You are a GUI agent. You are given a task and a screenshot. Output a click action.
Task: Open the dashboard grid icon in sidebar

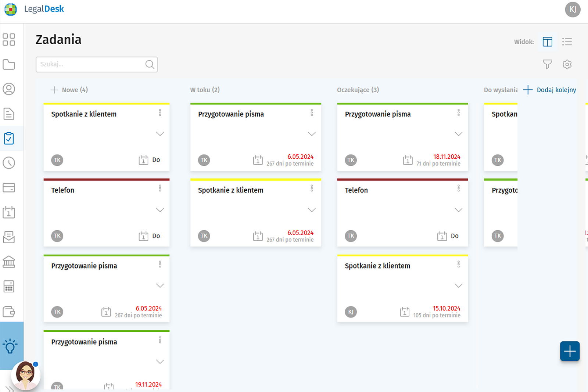[9, 40]
